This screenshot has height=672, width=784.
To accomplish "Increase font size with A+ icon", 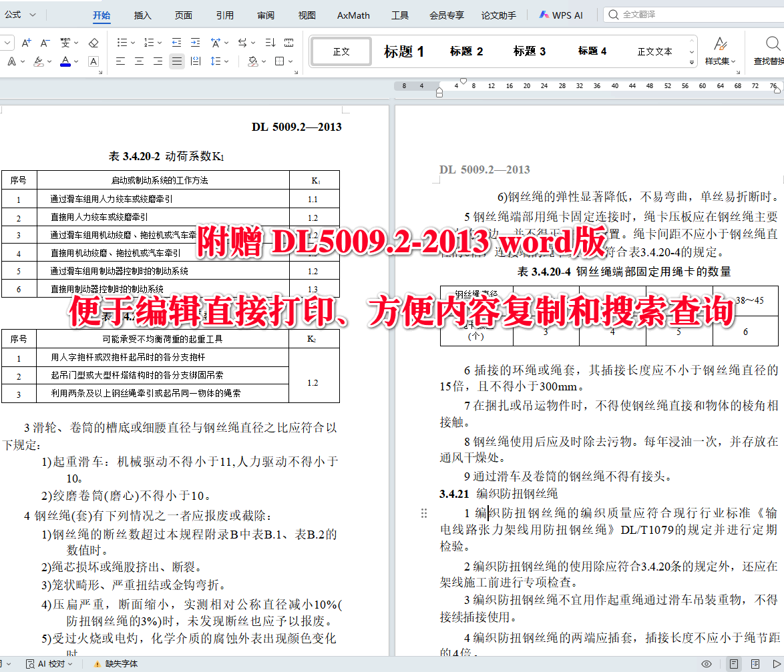I will point(27,43).
